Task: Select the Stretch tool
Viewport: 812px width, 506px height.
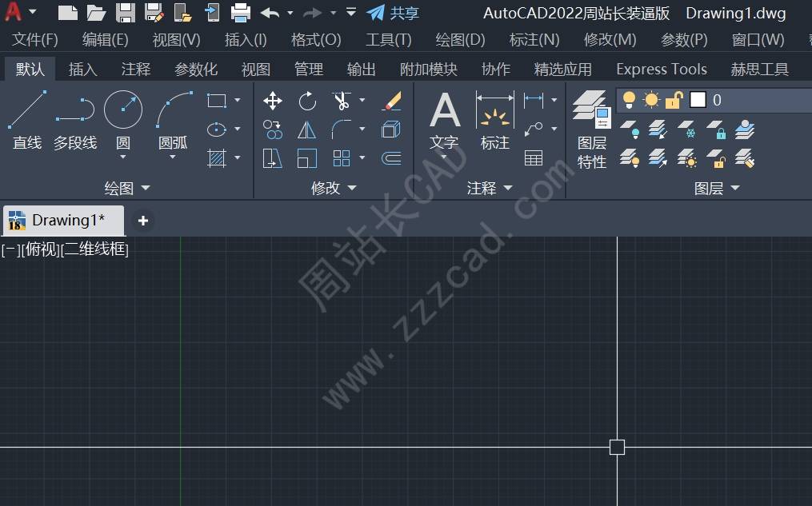Action: point(272,158)
